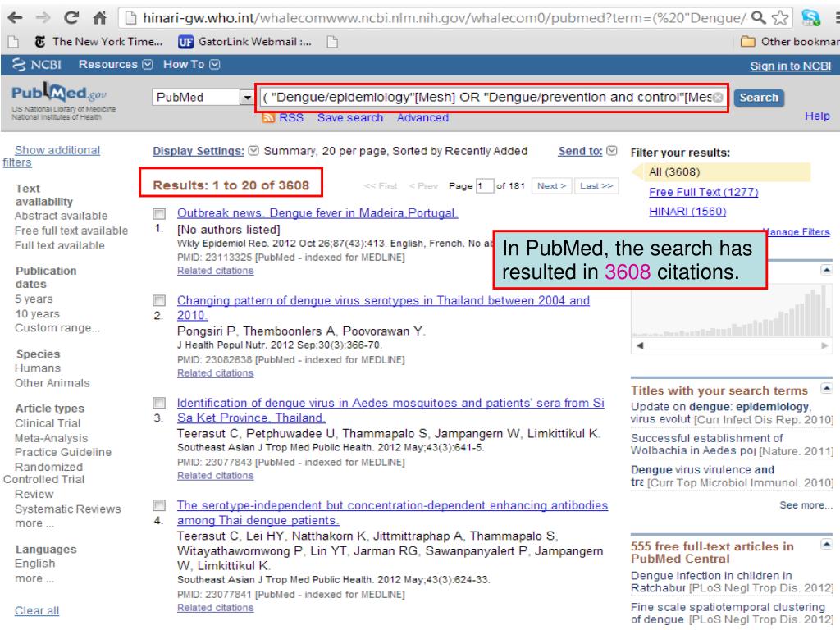The width and height of the screenshot is (840, 630).
Task: Bookmark the page with the star icon
Action: [780, 18]
